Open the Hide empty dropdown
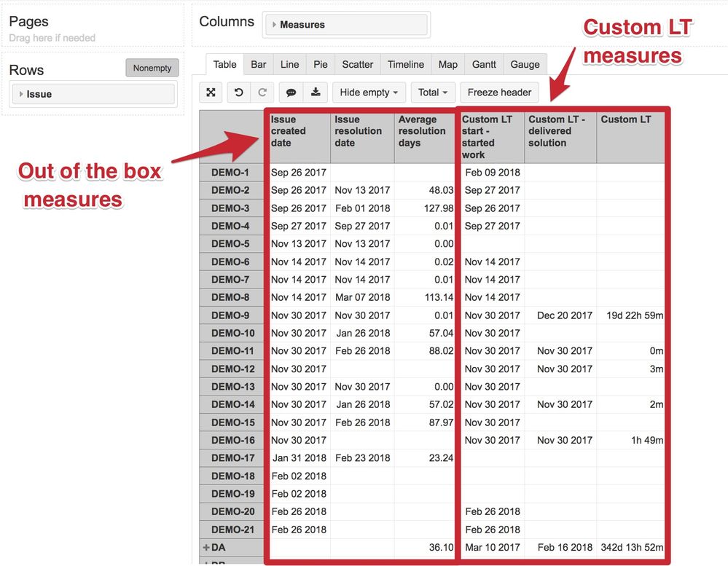 (x=369, y=93)
